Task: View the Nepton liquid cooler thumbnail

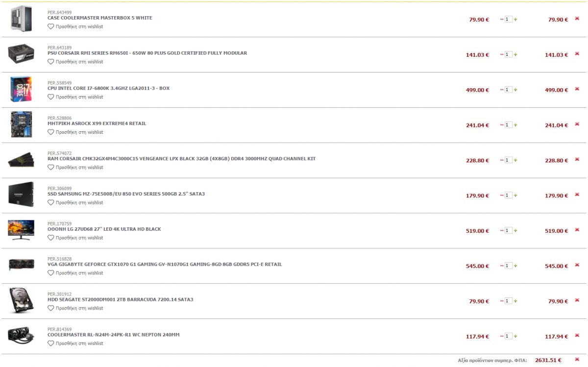Action: tap(21, 336)
